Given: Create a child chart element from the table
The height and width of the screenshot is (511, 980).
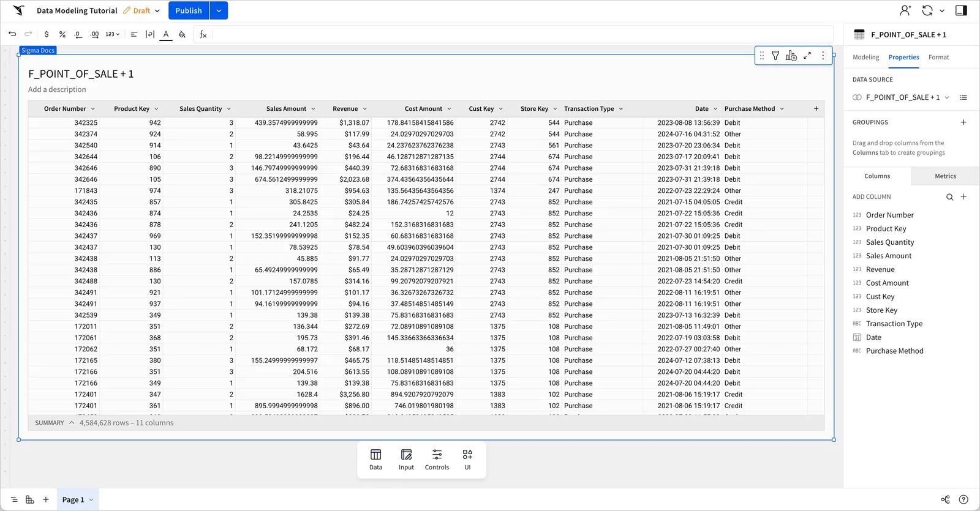Looking at the screenshot, I should 791,56.
